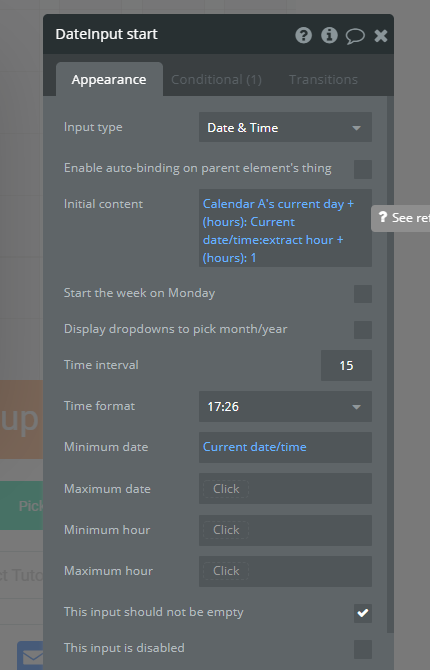This screenshot has height=670, width=430.
Task: Expand the Input type dropdown
Action: click(285, 127)
